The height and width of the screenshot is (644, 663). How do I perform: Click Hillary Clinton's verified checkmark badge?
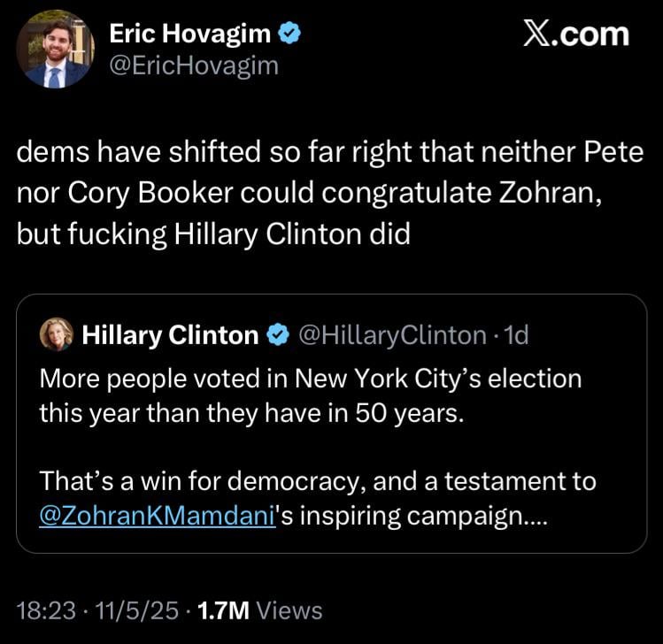coord(277,335)
